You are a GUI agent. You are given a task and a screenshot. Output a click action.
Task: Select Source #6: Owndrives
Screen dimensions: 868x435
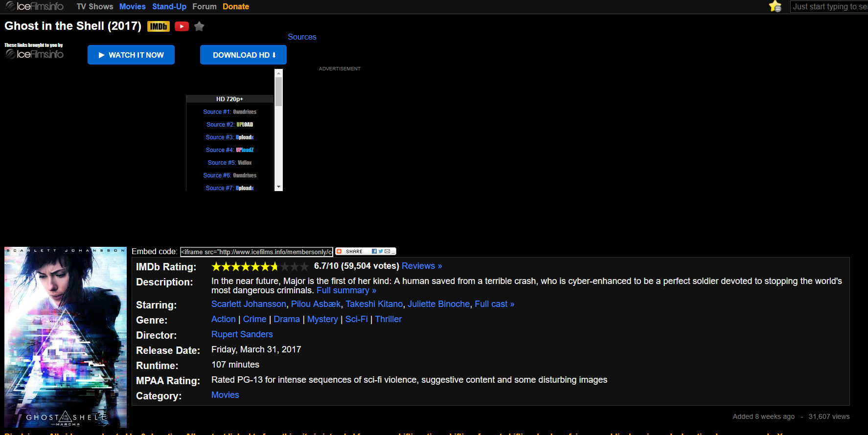tap(230, 175)
